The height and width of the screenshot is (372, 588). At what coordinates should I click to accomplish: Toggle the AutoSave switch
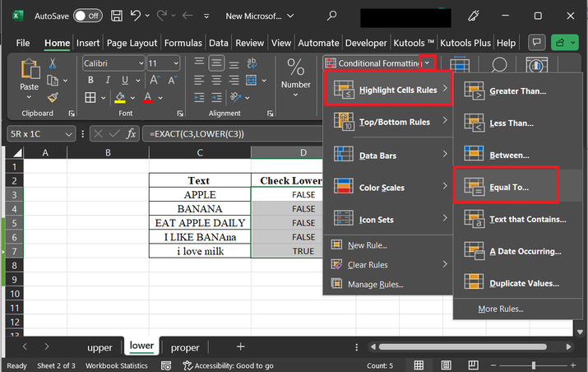pos(88,16)
